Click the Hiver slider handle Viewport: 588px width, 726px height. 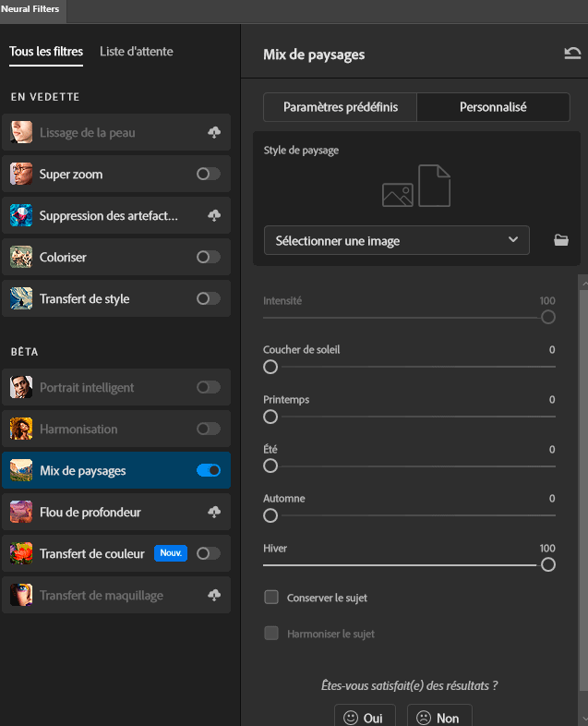[x=548, y=564]
